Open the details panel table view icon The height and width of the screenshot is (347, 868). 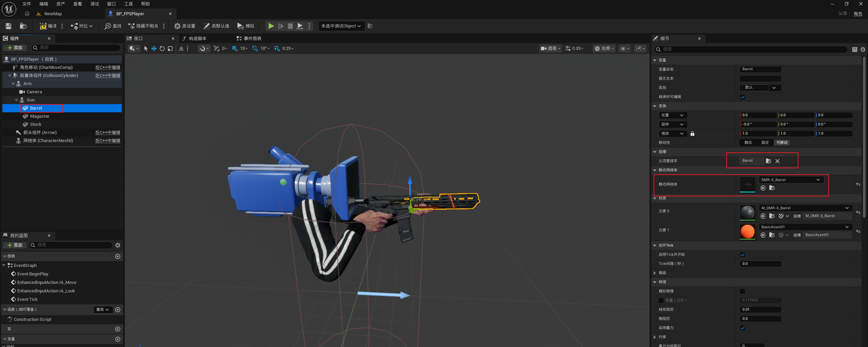[854, 50]
